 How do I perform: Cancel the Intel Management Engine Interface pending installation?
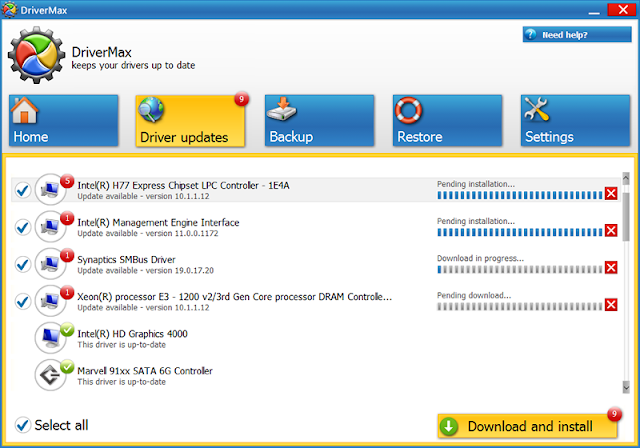(611, 231)
